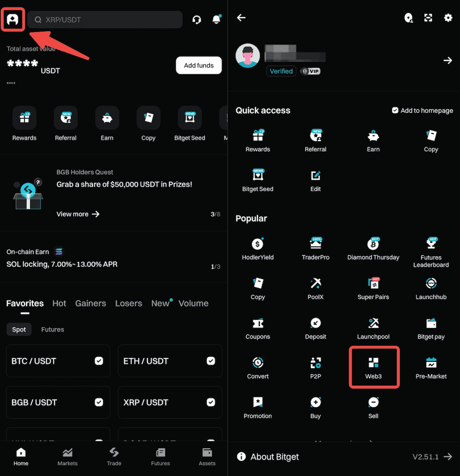Tap the badge star icon beside scan icon
The image size is (460, 476).
click(x=408, y=17)
